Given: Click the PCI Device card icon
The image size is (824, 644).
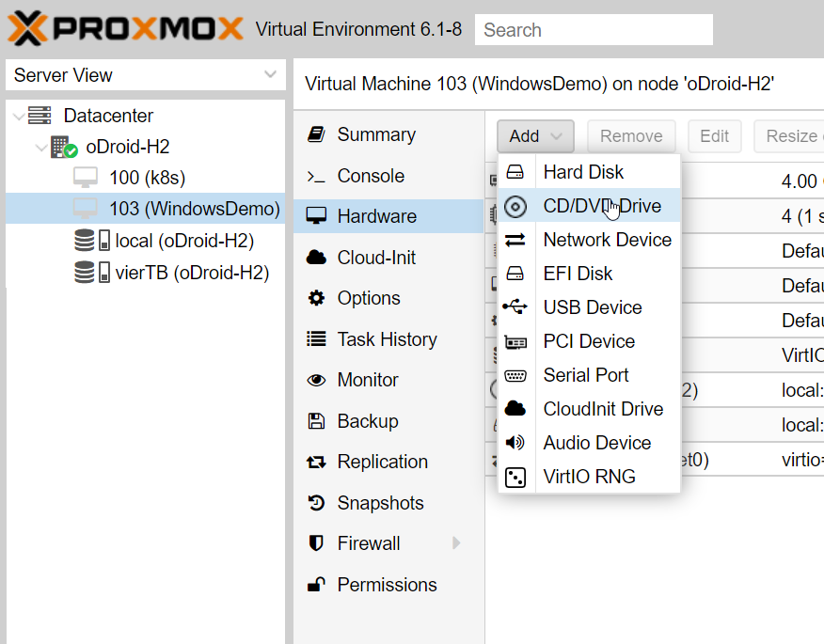Looking at the screenshot, I should click(515, 342).
